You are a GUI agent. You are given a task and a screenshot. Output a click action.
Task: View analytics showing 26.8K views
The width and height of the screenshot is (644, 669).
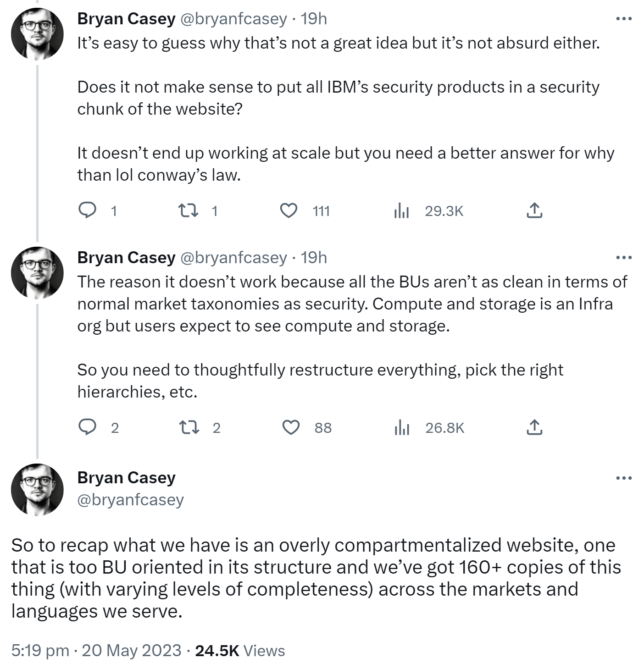[401, 427]
